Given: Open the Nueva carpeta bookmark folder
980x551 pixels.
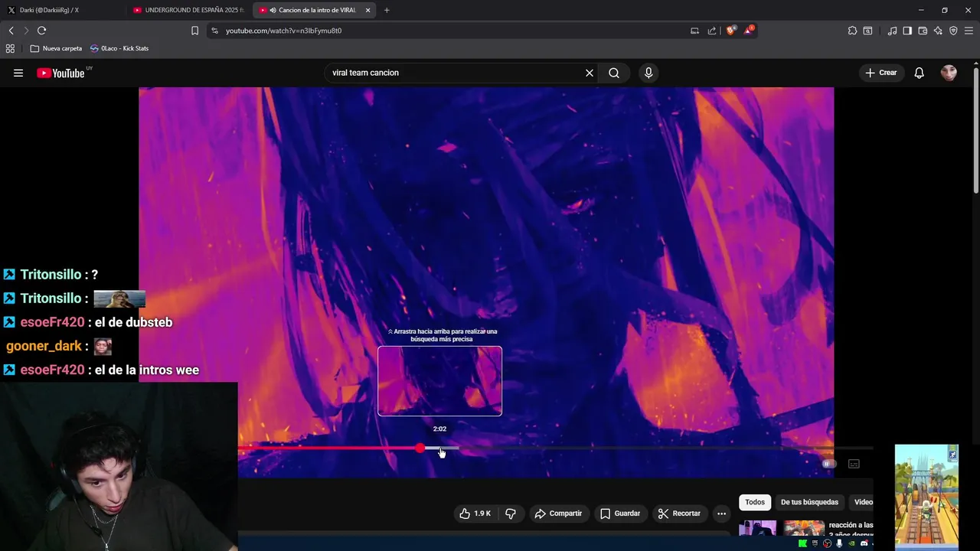Looking at the screenshot, I should pyautogui.click(x=56, y=48).
